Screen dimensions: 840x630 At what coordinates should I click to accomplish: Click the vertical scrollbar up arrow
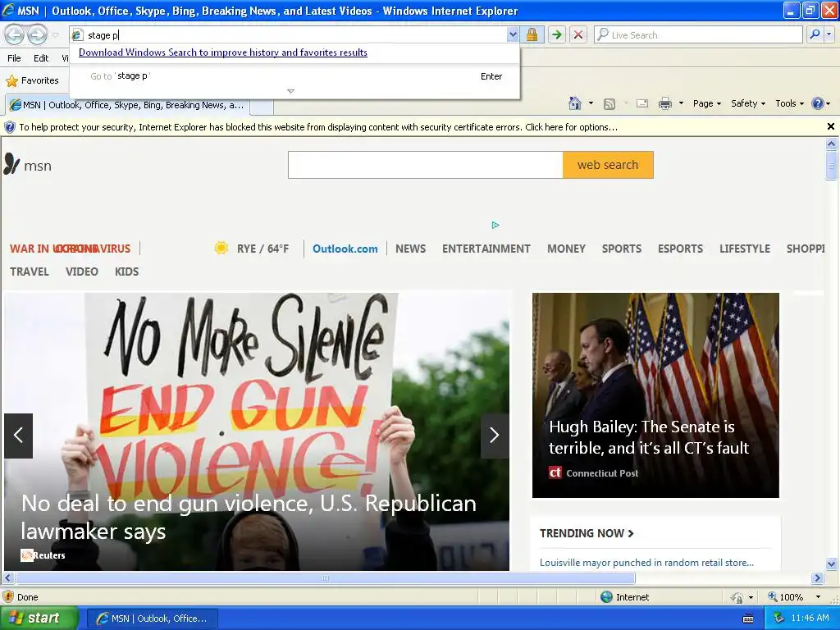coord(831,144)
